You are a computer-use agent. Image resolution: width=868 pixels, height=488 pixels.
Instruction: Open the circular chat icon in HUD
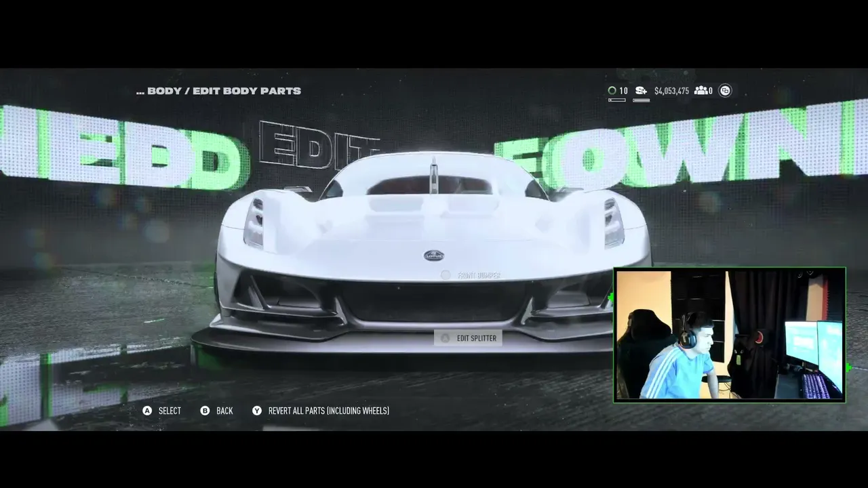pyautogui.click(x=725, y=91)
